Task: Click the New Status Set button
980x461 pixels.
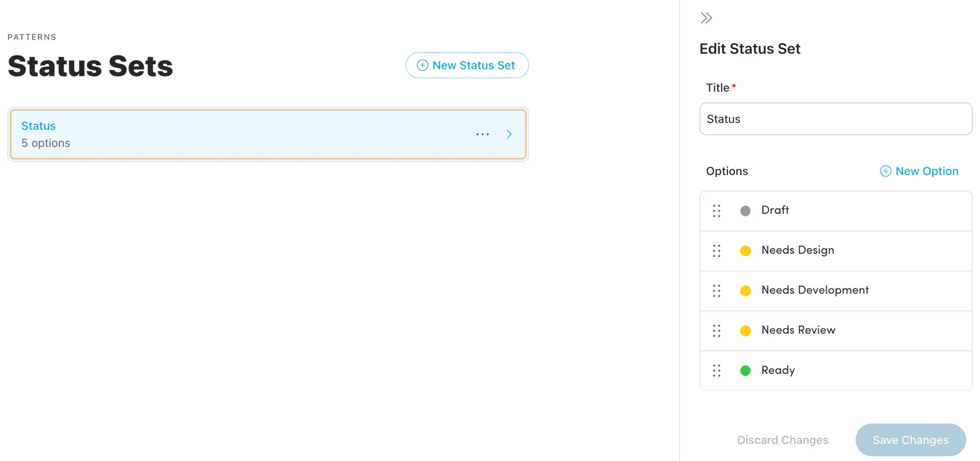Action: (x=467, y=66)
